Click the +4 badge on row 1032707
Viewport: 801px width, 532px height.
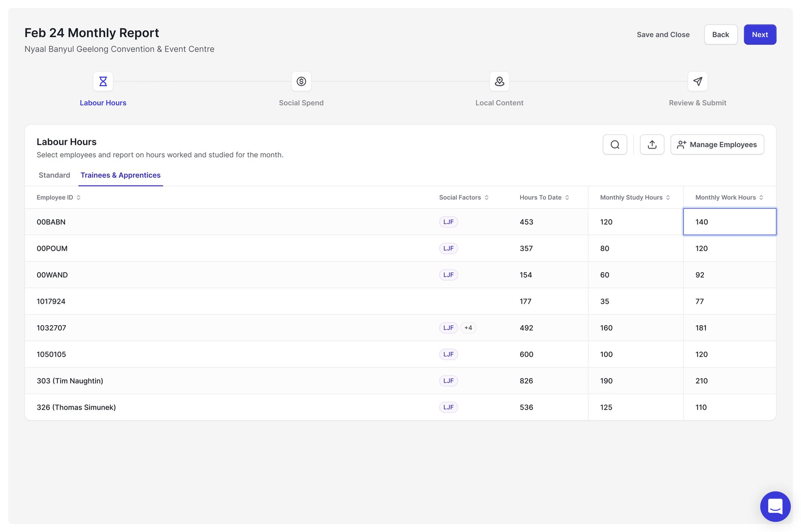468,328
